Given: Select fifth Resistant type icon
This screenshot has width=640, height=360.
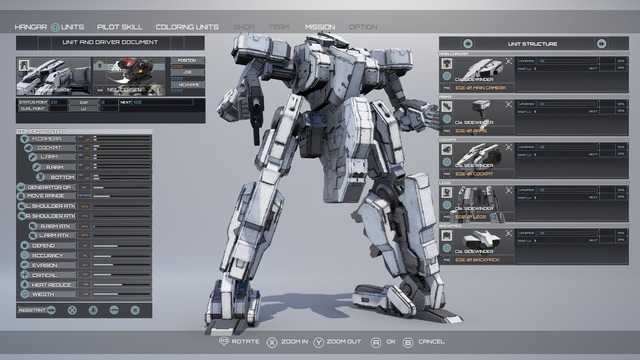Looking at the screenshot, I should (x=135, y=310).
